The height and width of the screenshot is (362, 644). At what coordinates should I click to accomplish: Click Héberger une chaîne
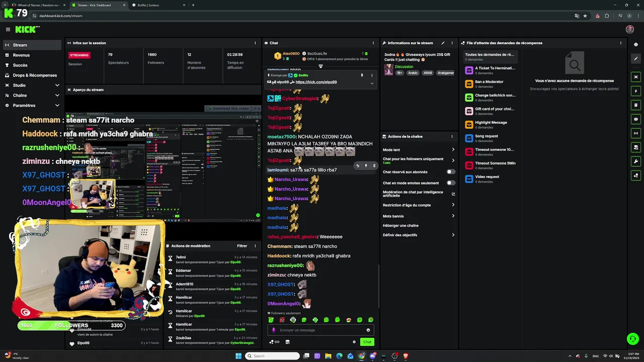[x=400, y=226]
